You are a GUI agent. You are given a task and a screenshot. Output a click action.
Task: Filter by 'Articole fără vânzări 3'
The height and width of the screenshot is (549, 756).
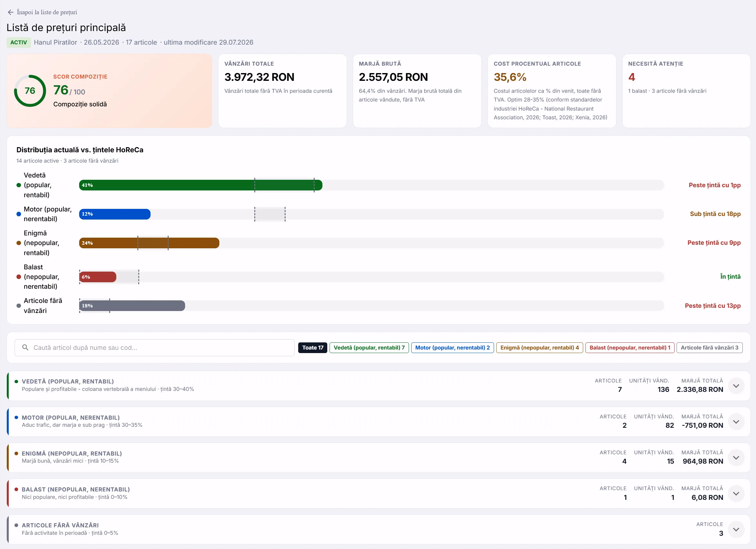tap(709, 348)
